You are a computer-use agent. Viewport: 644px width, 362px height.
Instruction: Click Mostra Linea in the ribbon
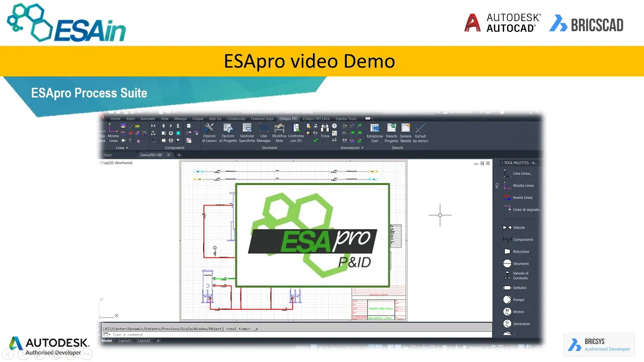[113, 133]
